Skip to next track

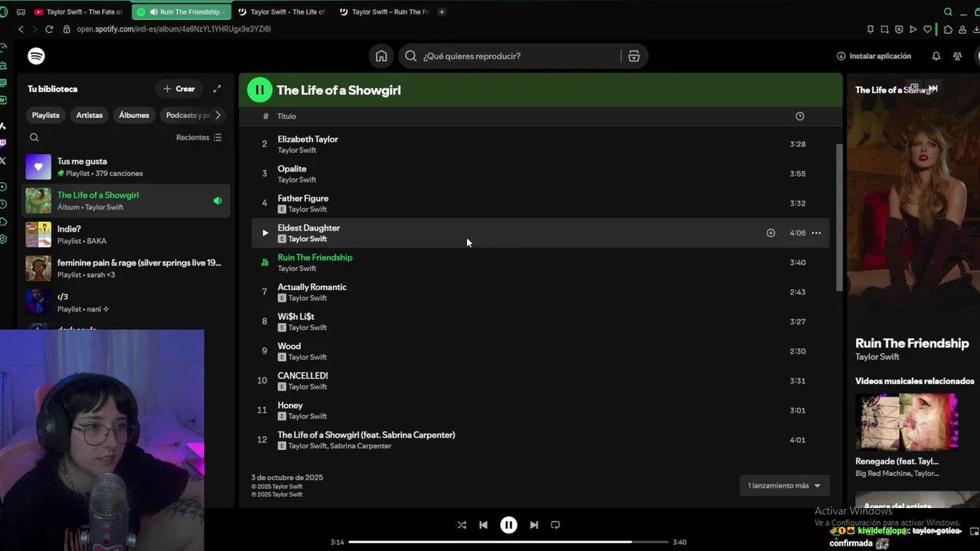[x=534, y=525]
